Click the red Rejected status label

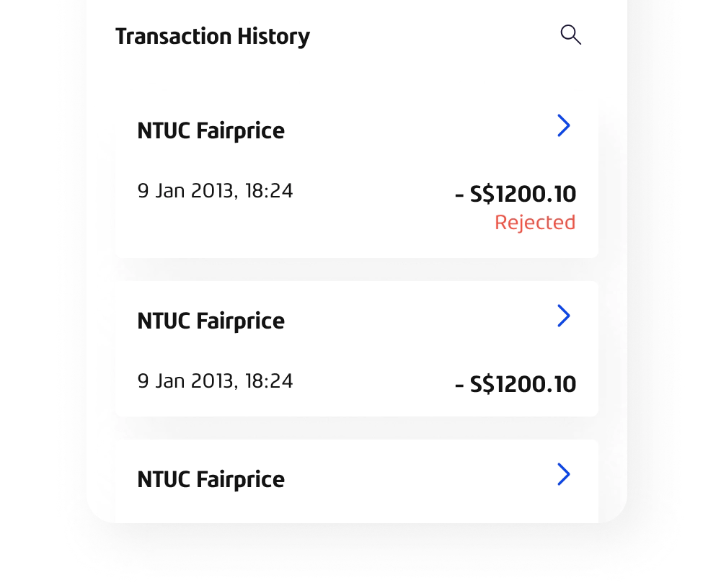point(535,223)
